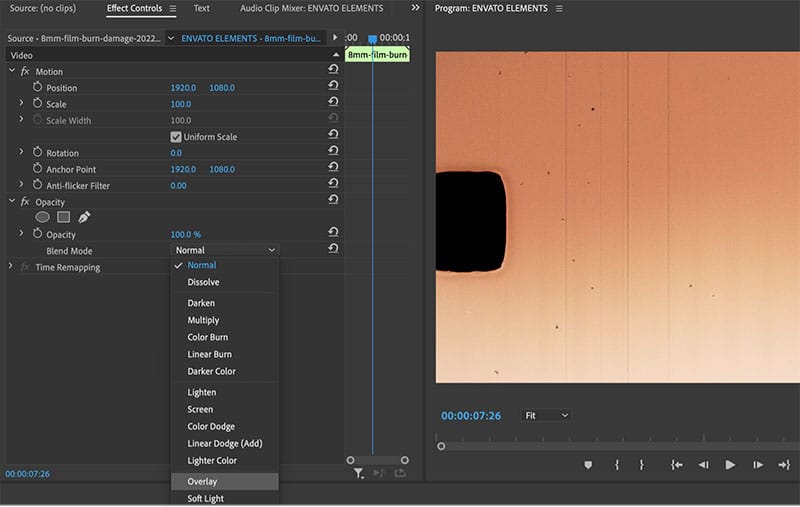Open the filter properties funnel icon
Viewport: 800px width, 507px height.
pos(359,474)
